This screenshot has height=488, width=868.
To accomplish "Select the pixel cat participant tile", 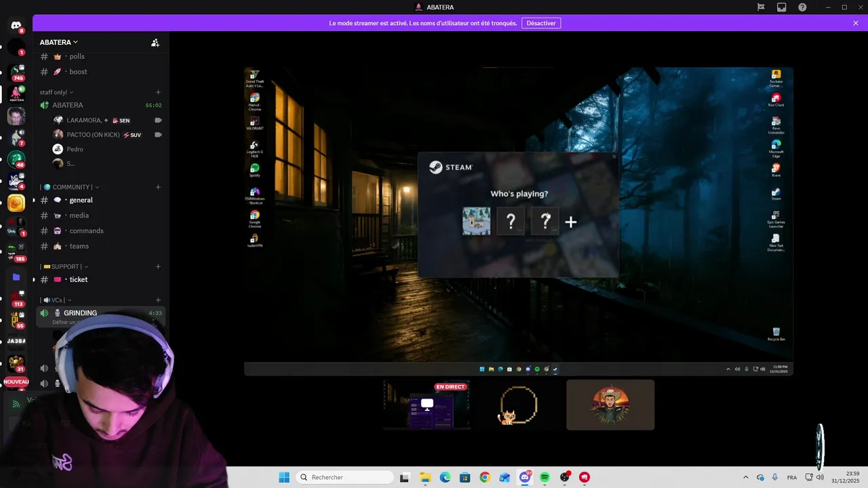I will click(x=519, y=405).
